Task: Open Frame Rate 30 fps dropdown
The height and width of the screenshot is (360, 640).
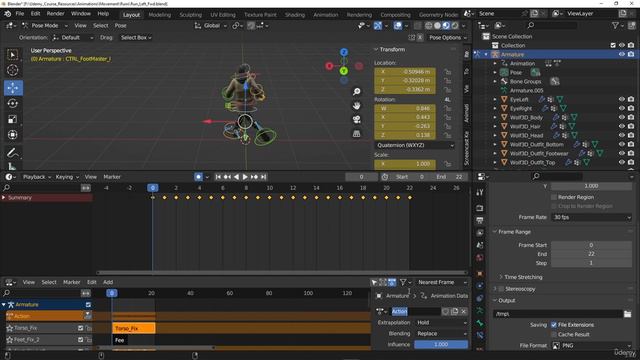Action: click(x=591, y=217)
